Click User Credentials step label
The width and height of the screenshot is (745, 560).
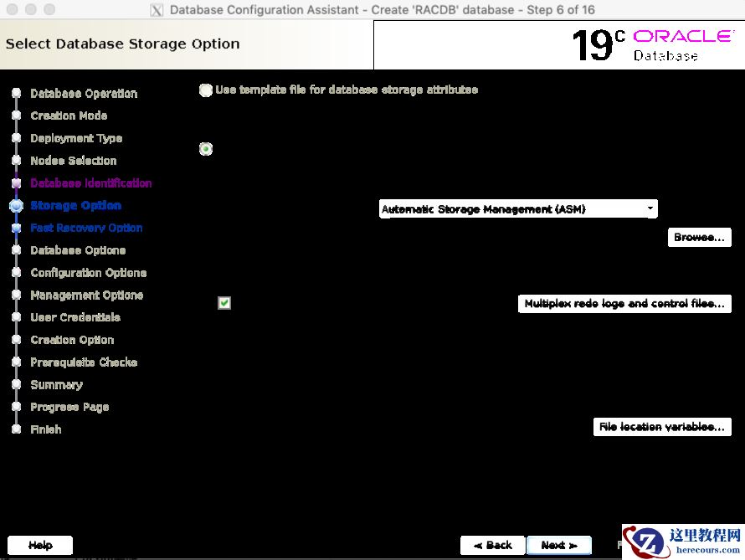point(75,317)
